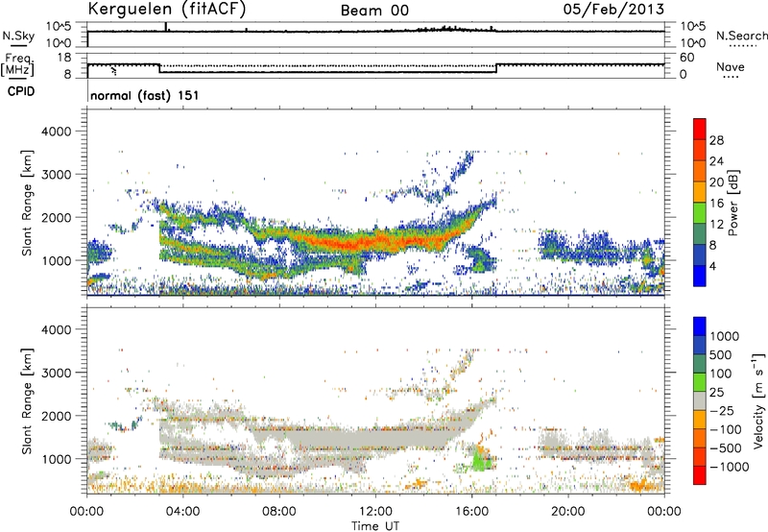Click the noise spike near 03:00 in sky panel
Image resolution: width=768 pixels, height=532 pixels.
click(x=166, y=27)
